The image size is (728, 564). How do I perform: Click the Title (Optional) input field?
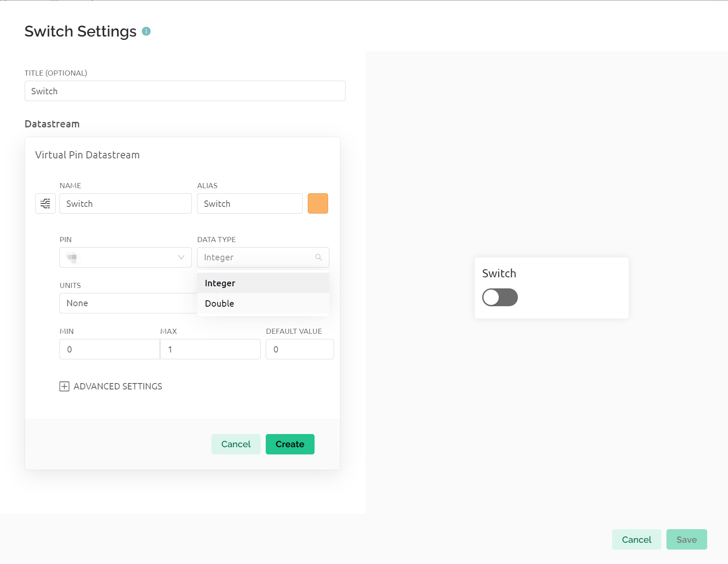click(x=185, y=91)
